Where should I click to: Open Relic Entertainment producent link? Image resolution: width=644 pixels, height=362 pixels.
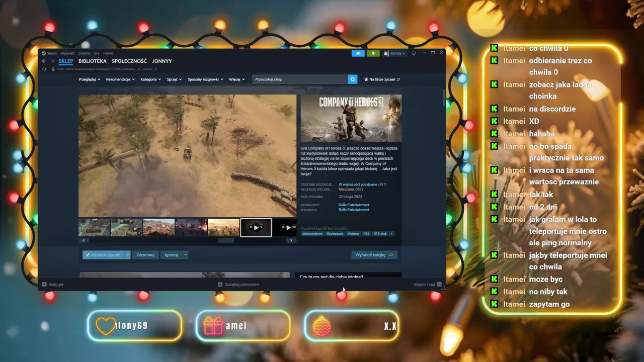click(354, 205)
